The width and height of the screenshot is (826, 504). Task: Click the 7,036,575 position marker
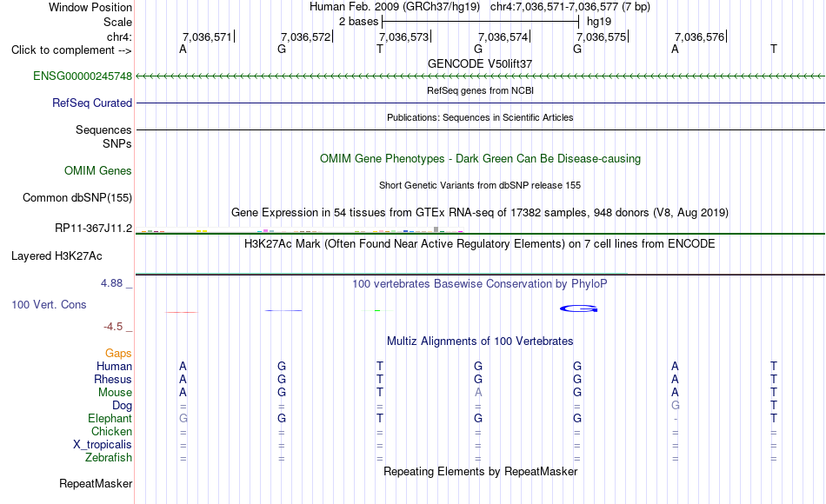[x=602, y=36]
